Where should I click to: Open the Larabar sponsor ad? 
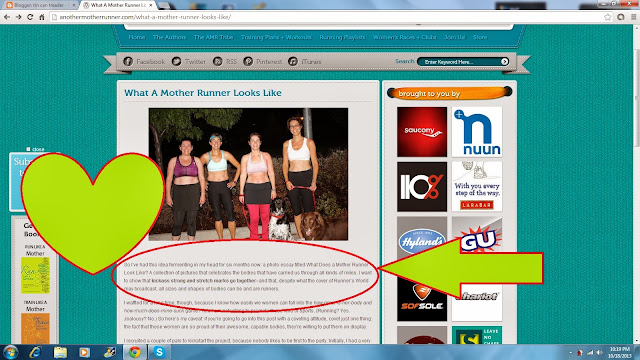point(477,187)
